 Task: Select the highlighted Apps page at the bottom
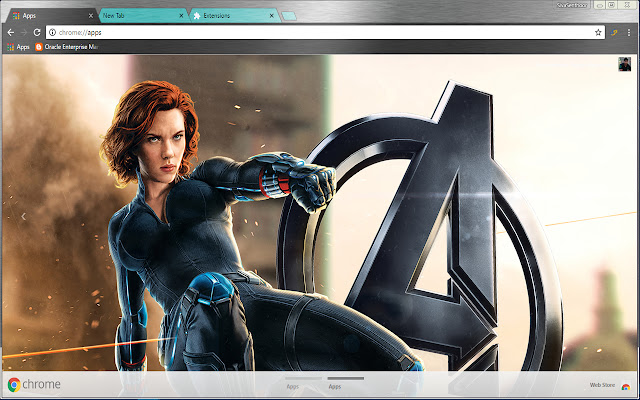(345, 384)
